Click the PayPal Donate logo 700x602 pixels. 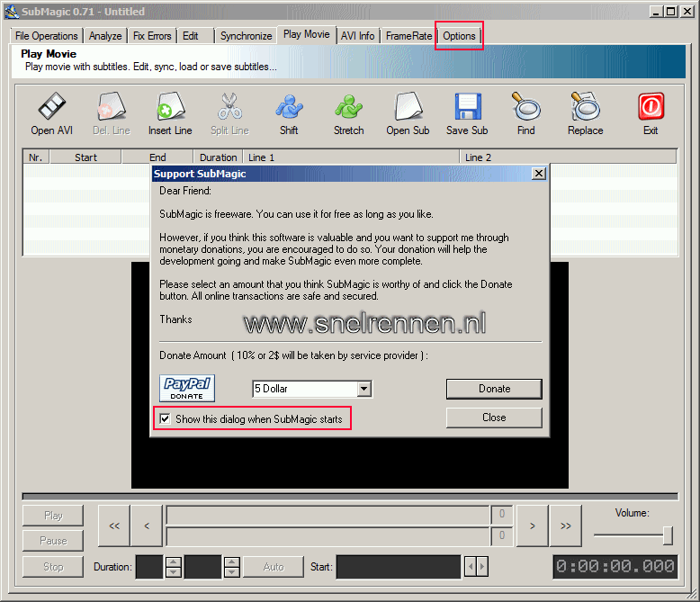pos(187,388)
